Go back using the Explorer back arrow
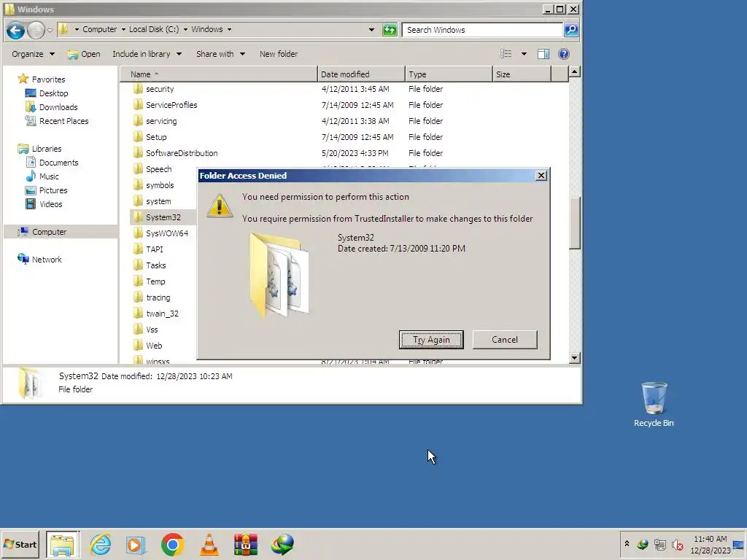747x560 pixels. click(15, 30)
